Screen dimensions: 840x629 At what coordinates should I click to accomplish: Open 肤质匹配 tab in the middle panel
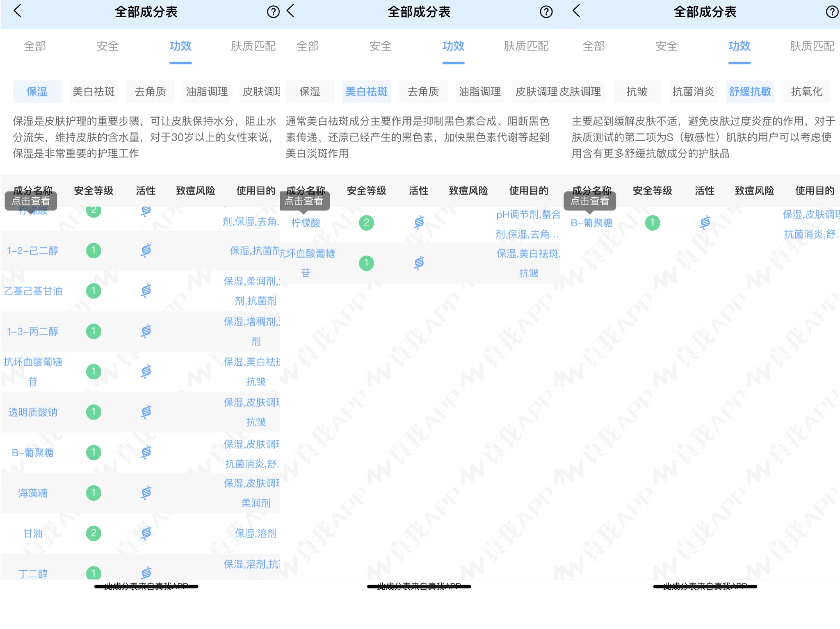click(526, 46)
